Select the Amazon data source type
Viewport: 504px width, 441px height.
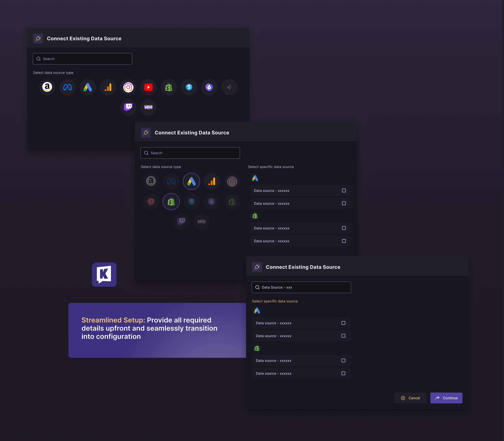click(47, 87)
